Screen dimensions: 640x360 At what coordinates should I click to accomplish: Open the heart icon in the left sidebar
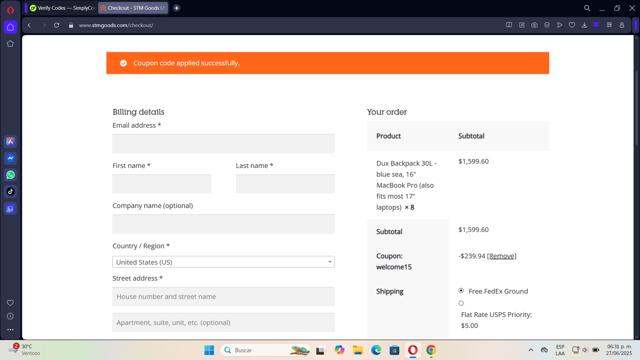pos(10,303)
